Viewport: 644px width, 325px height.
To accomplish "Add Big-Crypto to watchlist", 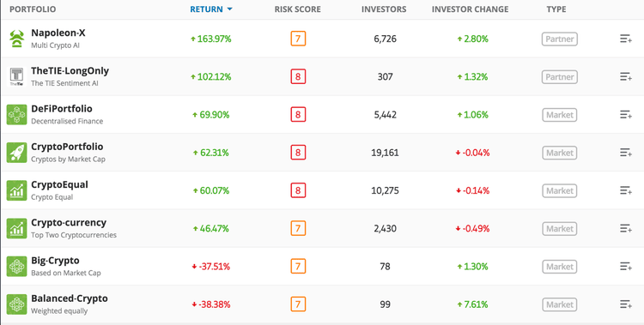I will pyautogui.click(x=625, y=267).
